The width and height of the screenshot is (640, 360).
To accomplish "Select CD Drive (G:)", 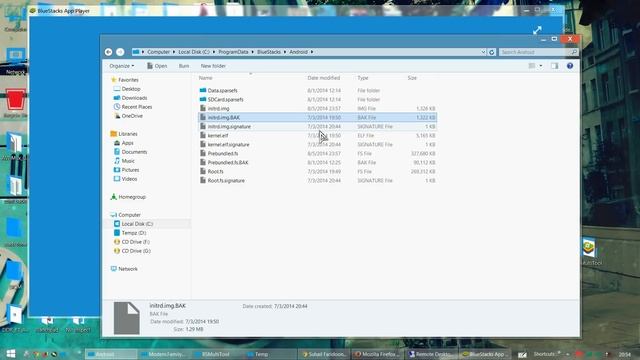I will click(x=136, y=251).
